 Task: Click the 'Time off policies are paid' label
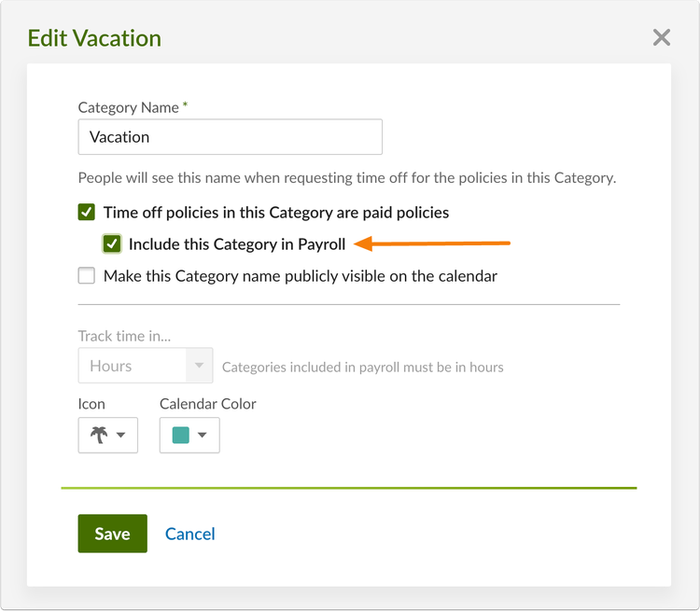pos(276,213)
